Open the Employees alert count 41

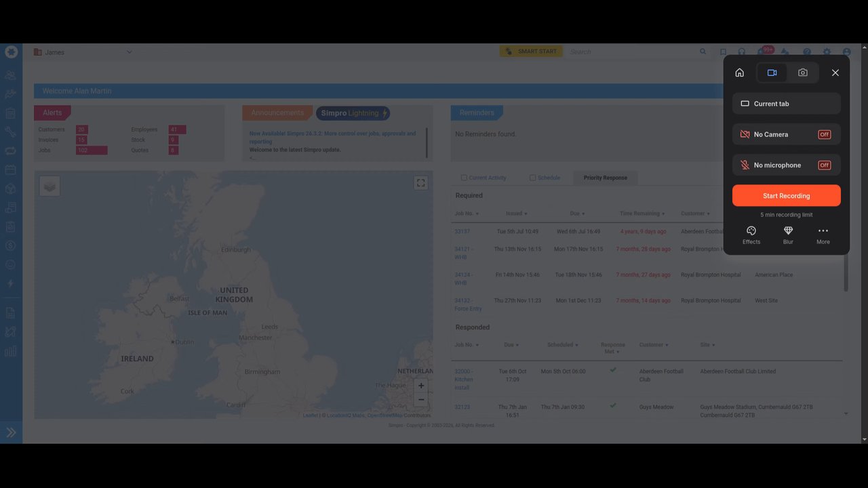coord(177,129)
